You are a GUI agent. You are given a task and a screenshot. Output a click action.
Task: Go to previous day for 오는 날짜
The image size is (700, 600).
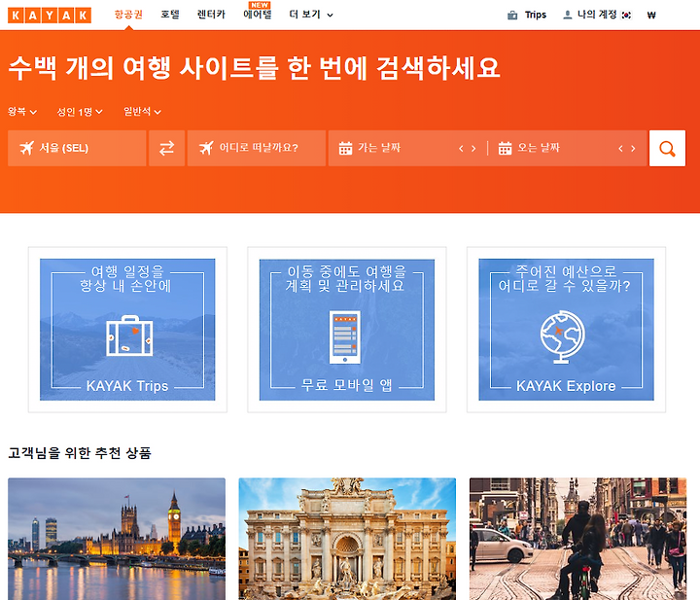point(620,149)
